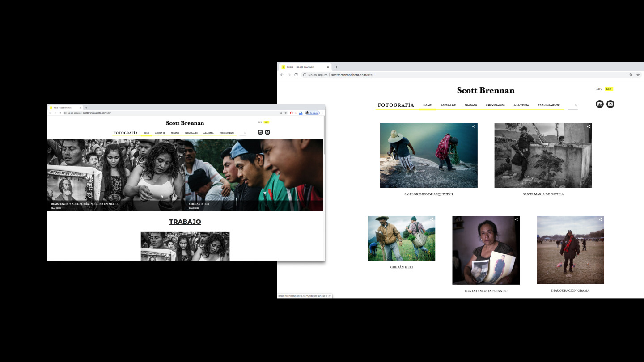Image resolution: width=644 pixels, height=362 pixels.
Task: Go back in left browser window
Action: (50, 113)
